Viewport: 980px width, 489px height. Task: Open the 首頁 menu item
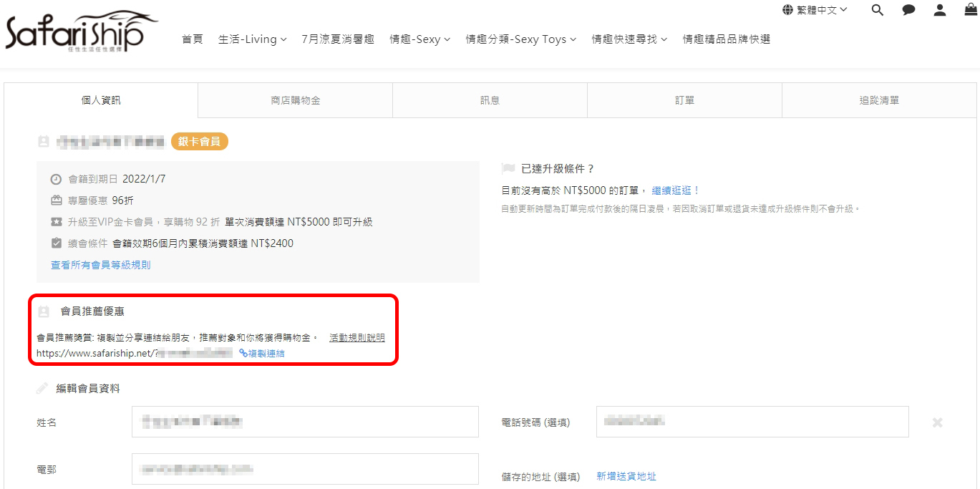point(191,39)
